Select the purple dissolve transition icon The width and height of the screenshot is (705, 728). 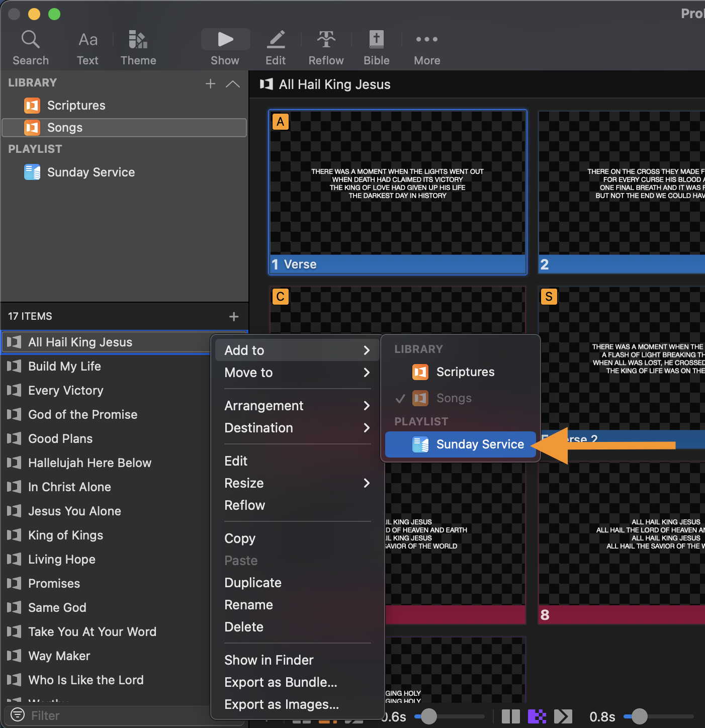(537, 716)
